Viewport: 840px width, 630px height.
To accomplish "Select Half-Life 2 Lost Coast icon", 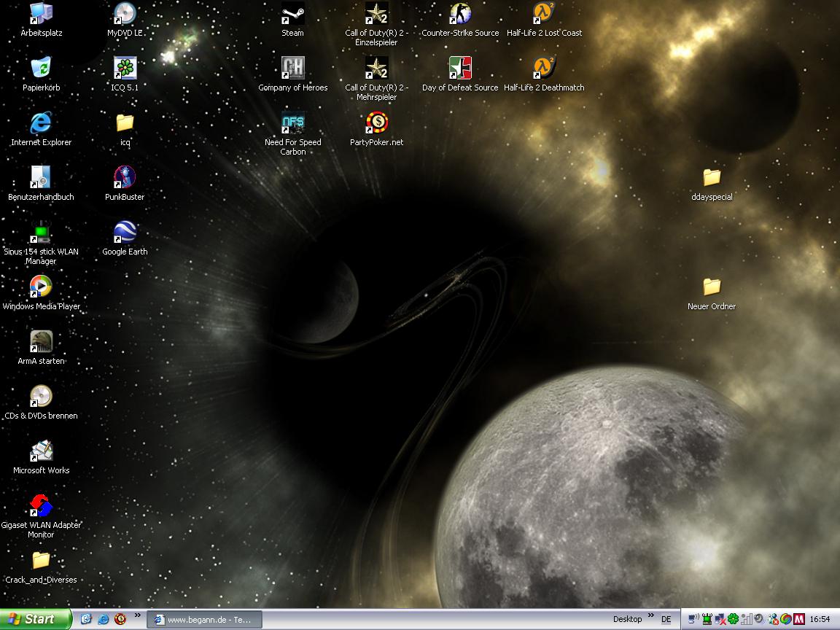I will (544, 14).
